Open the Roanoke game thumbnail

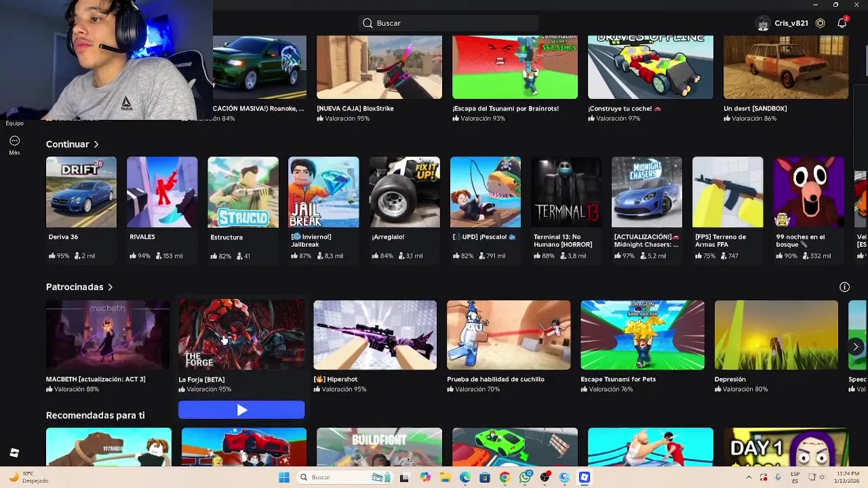260,67
